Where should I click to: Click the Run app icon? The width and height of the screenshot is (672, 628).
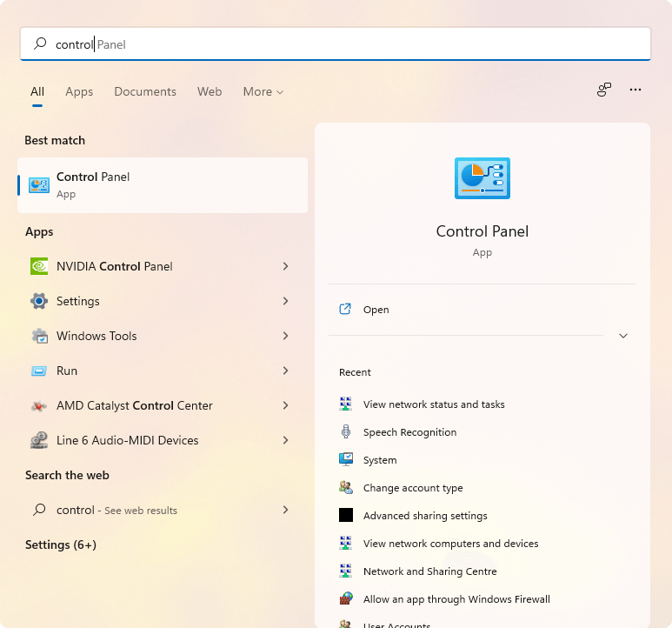[39, 371]
